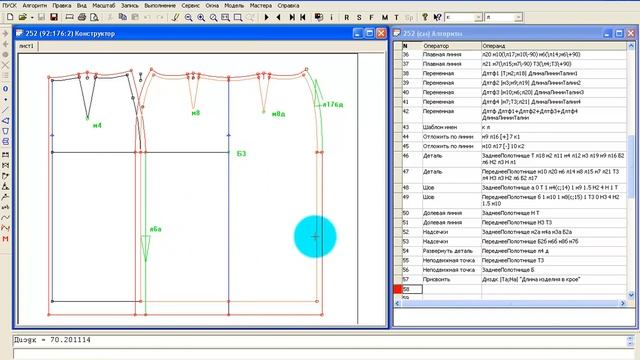Click the R toolbar button
The width and height of the screenshot is (640, 360).
coord(347,17)
